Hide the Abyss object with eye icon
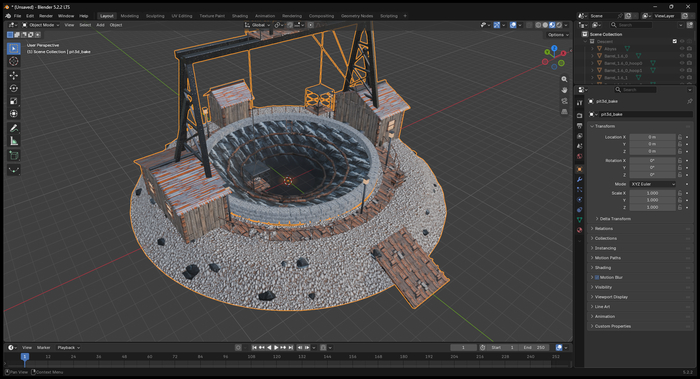700x379 pixels. tap(682, 49)
